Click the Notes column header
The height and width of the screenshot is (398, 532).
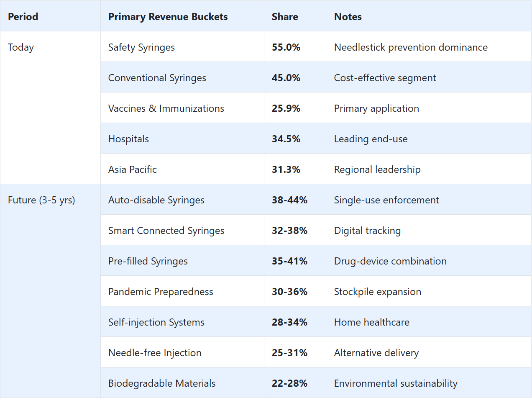pos(348,17)
